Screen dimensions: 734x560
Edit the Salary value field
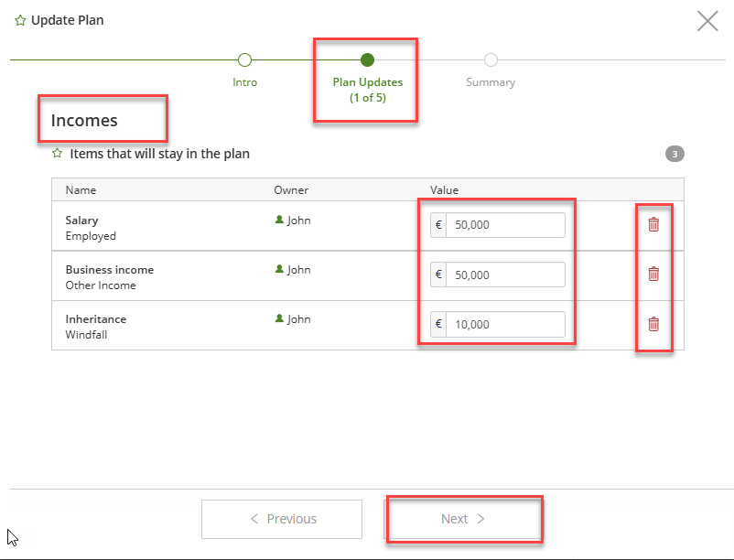pyautogui.click(x=498, y=225)
